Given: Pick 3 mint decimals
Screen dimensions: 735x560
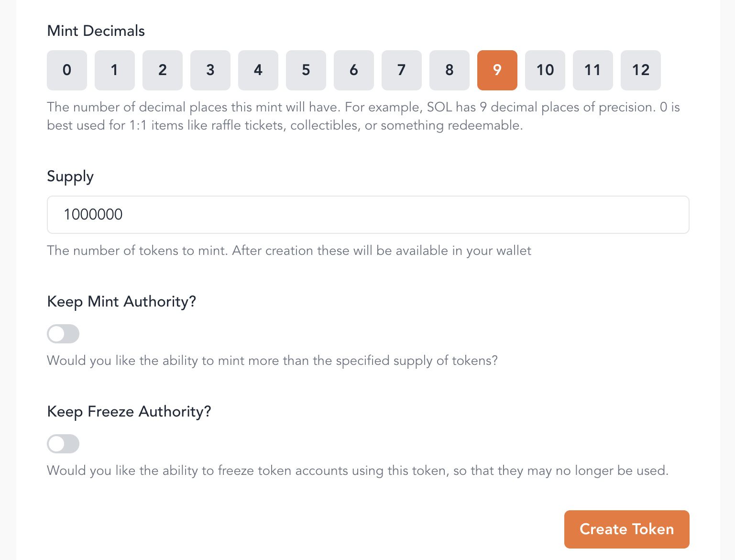Looking at the screenshot, I should [210, 70].
